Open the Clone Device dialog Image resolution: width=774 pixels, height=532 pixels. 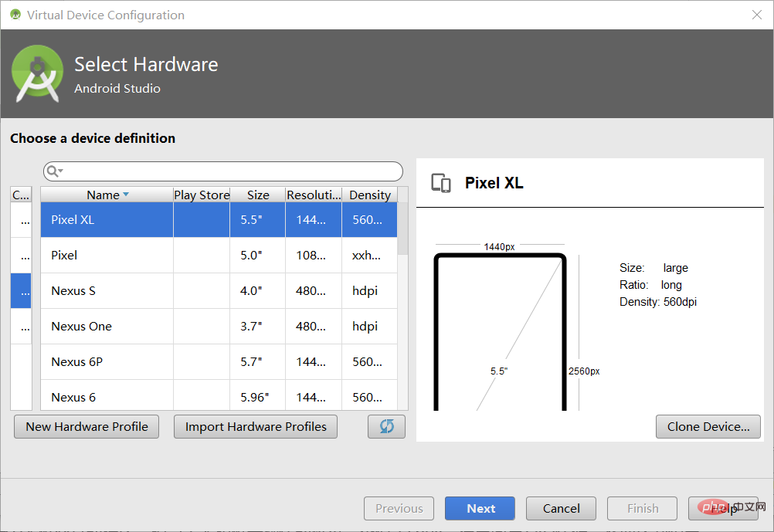708,426
